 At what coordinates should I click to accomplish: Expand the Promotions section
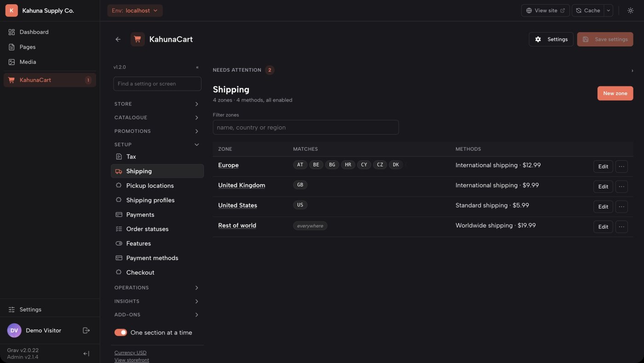pos(157,131)
